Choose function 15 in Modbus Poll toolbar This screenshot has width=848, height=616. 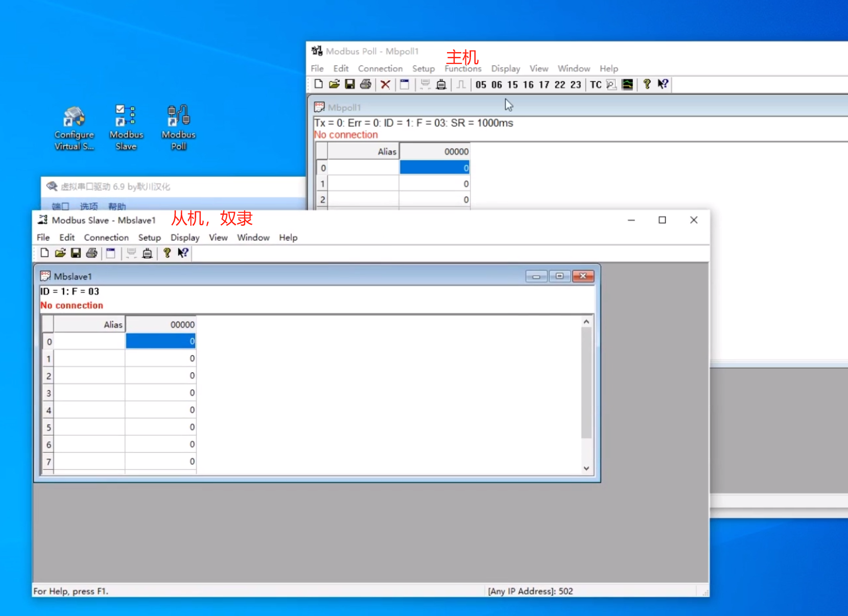(x=513, y=85)
